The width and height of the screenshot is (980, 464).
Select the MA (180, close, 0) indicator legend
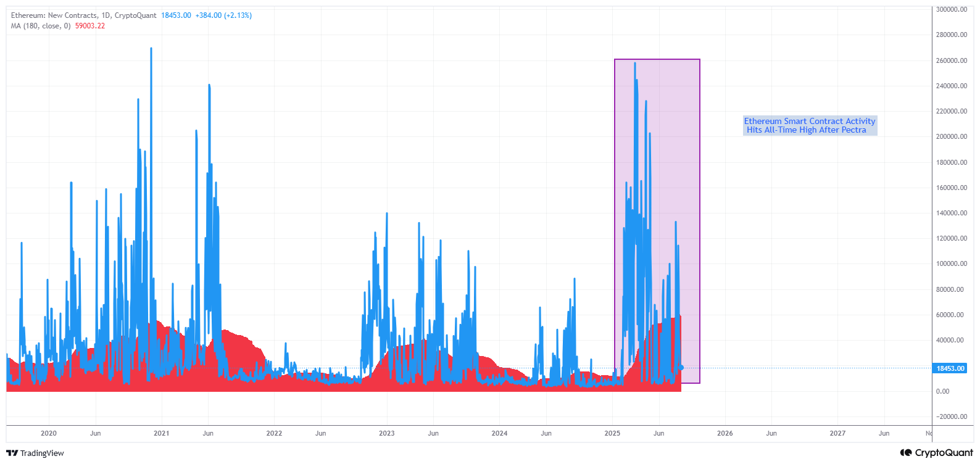point(41,26)
